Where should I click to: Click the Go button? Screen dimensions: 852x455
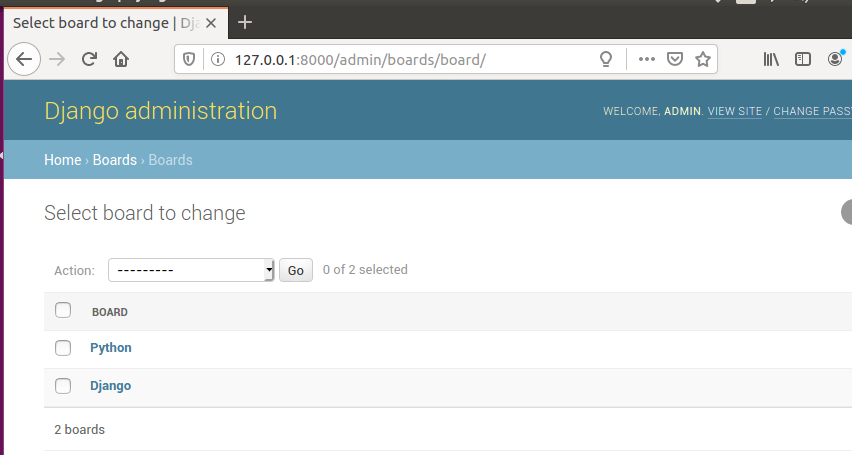tap(296, 270)
